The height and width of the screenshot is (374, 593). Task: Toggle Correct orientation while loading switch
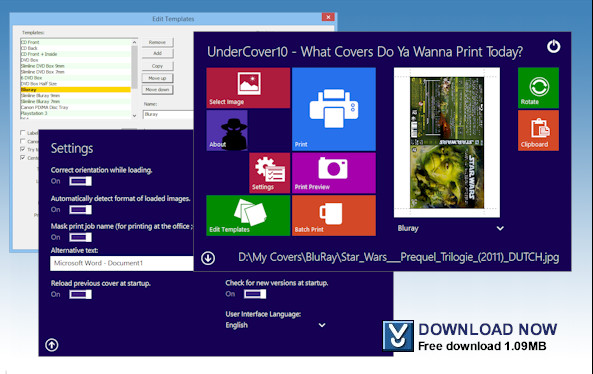pyautogui.click(x=80, y=181)
